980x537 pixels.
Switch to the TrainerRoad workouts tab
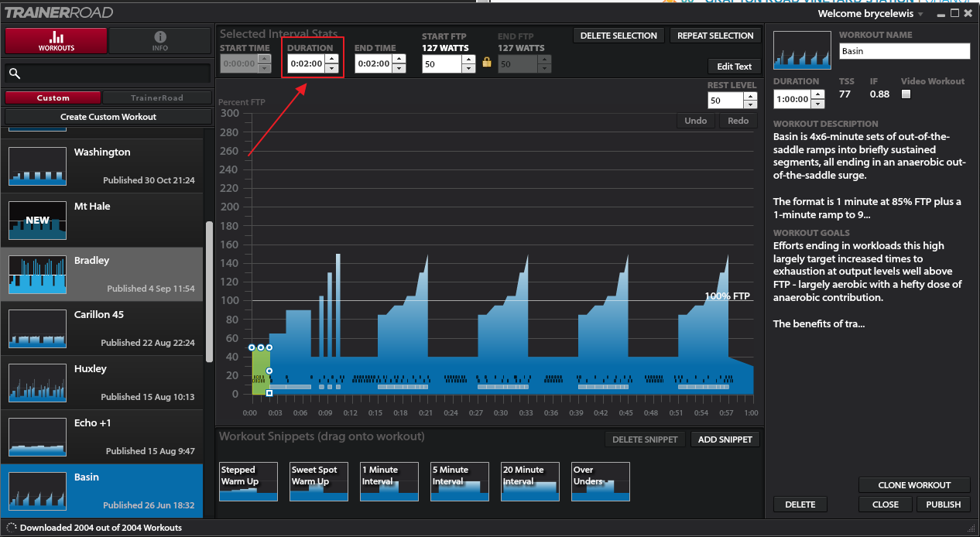click(x=157, y=98)
